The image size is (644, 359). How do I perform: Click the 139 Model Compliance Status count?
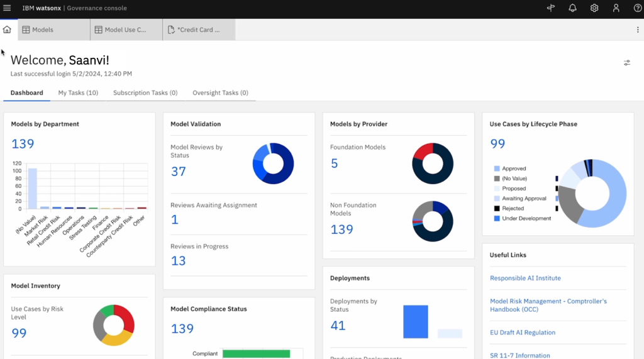pos(182,329)
